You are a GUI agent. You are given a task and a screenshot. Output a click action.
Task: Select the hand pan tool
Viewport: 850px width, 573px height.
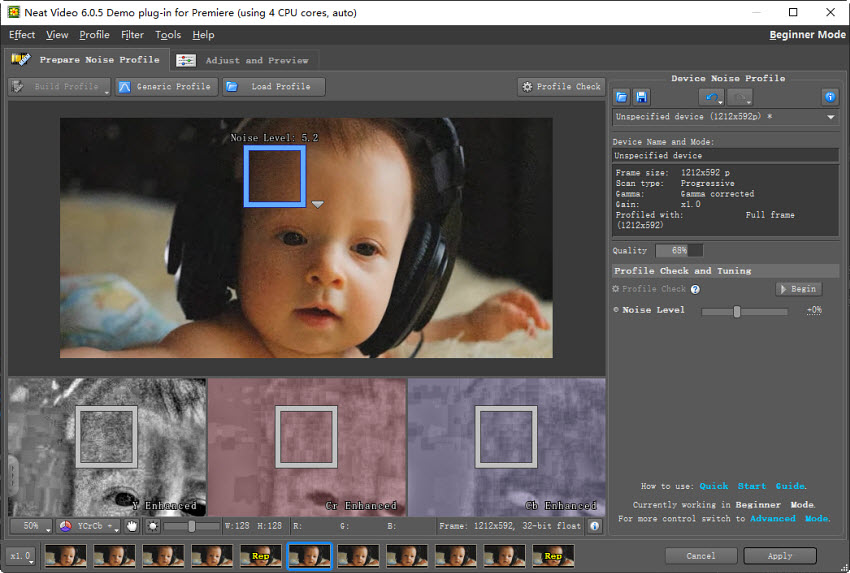click(132, 526)
